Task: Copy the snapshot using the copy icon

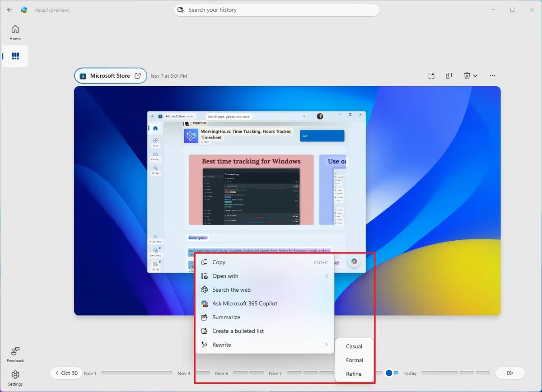Action: (x=449, y=76)
